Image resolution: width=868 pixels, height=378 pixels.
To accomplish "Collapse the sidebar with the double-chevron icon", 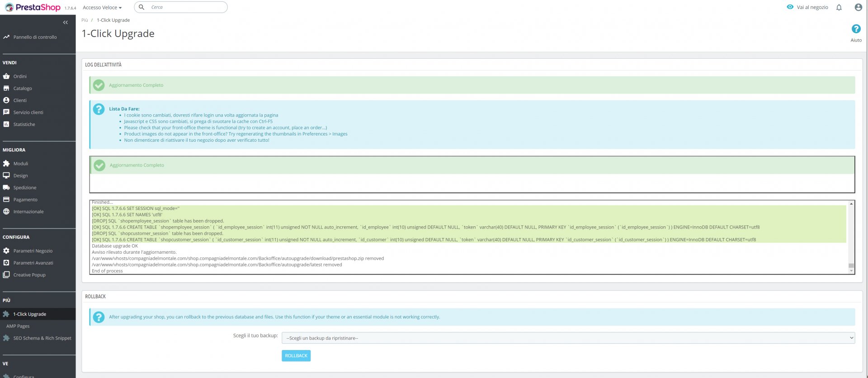I will click(x=66, y=22).
